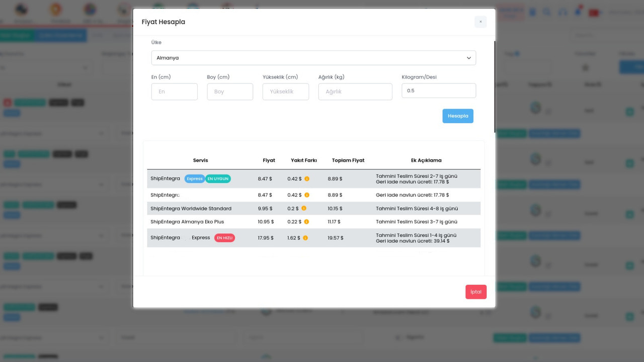
Task: Select ShipEntegra Worldwide Standard row
Action: tap(313, 209)
